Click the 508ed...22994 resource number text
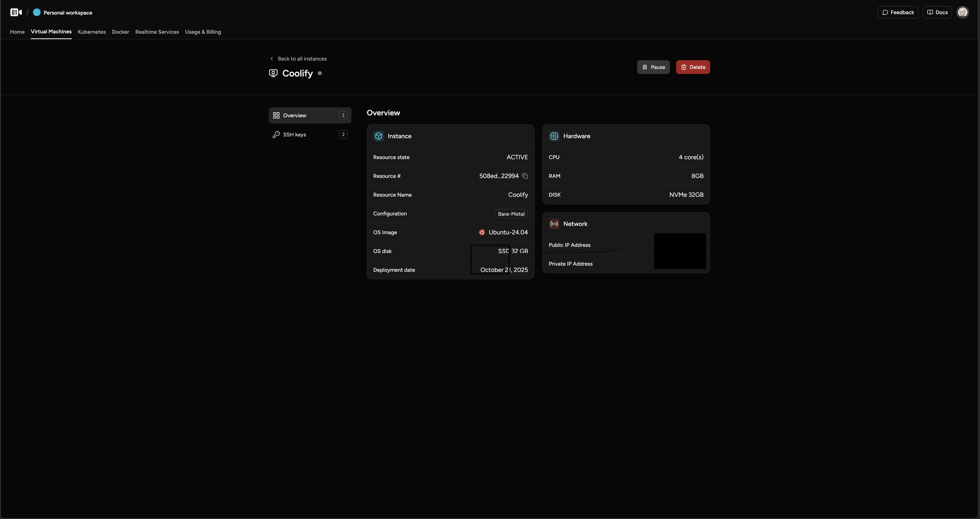 tap(499, 176)
